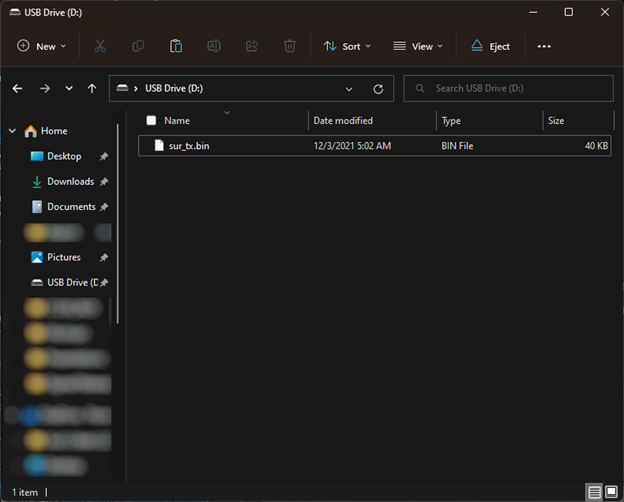624x502 pixels.
Task: Minimize the USB Drive window
Action: (x=533, y=12)
